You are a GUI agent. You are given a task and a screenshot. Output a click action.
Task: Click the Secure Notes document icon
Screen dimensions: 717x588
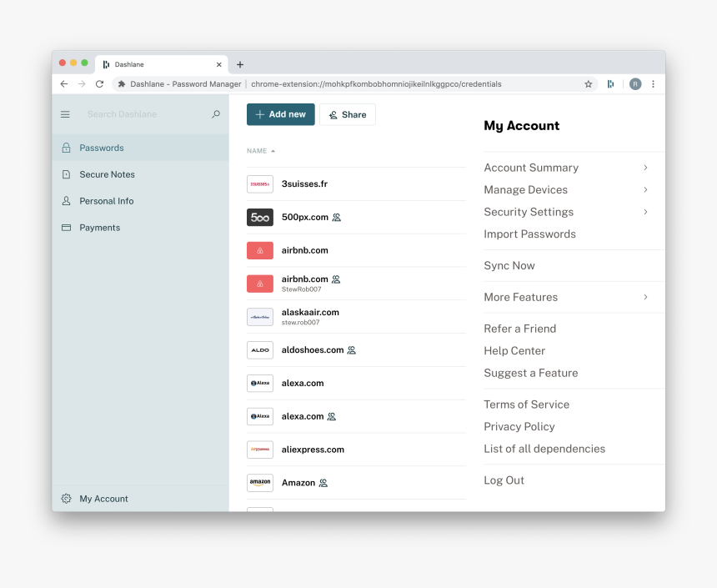pos(67,174)
